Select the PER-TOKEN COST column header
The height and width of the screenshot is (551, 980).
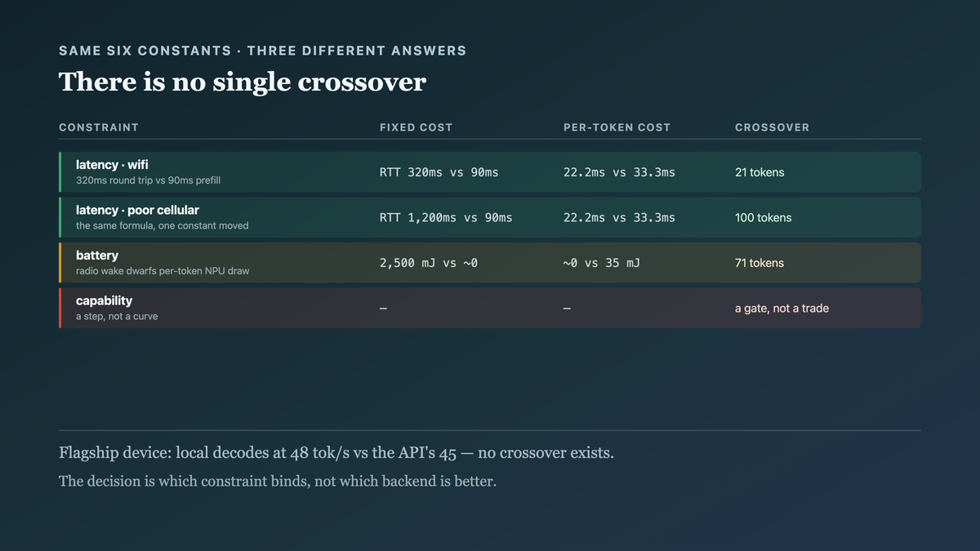[x=617, y=127]
